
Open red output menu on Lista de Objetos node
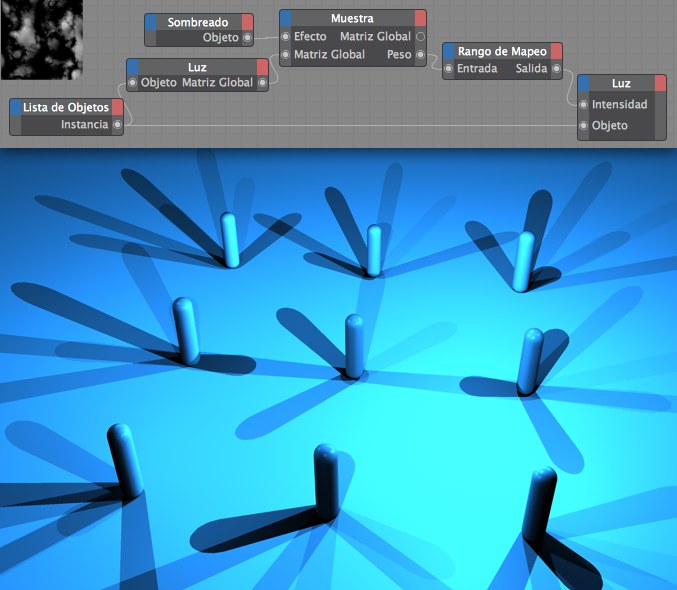coord(117,107)
